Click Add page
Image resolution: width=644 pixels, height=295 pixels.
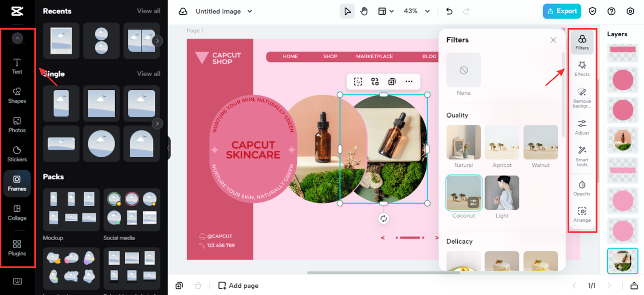click(x=238, y=286)
